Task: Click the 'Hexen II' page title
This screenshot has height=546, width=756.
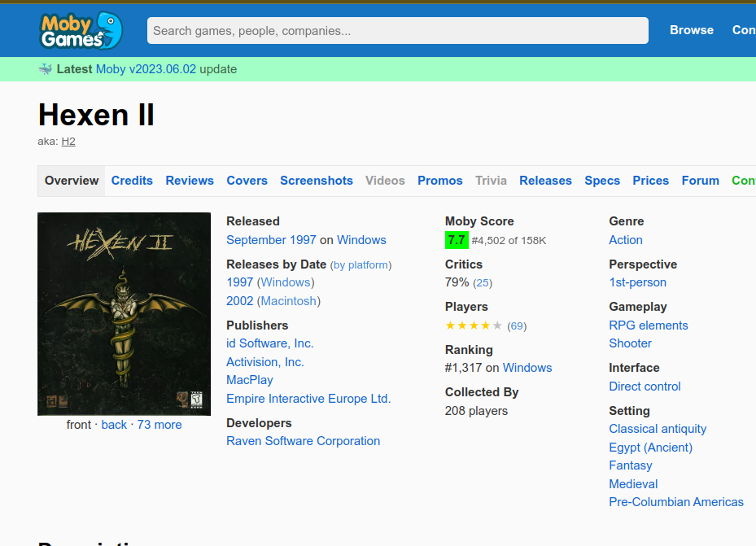Action: tap(96, 116)
